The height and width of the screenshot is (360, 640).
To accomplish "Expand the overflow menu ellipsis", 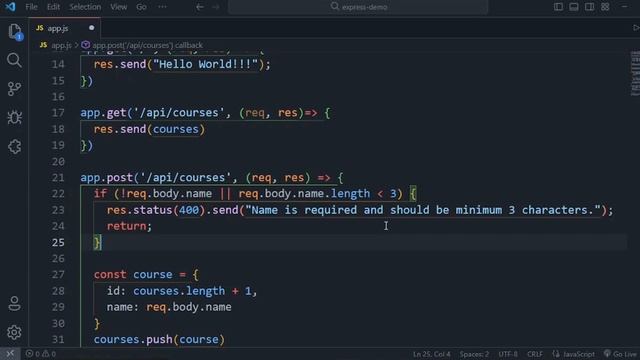I will pyautogui.click(x=162, y=7).
